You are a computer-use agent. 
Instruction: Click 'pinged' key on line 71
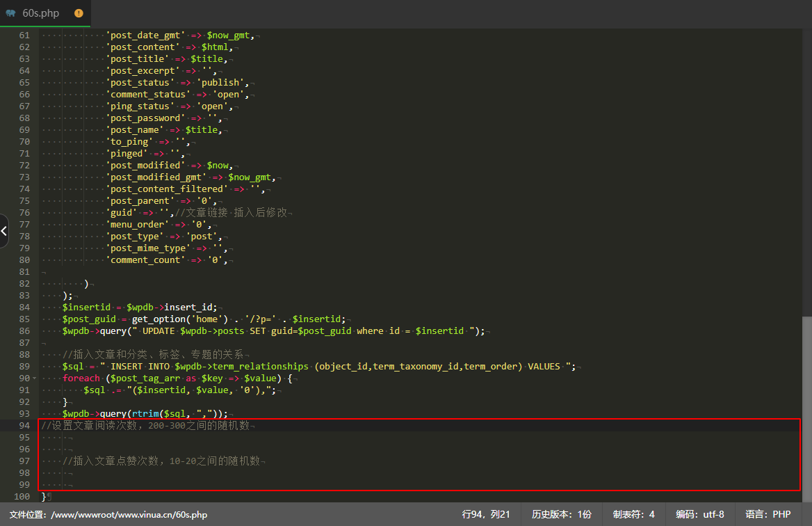[x=127, y=153]
